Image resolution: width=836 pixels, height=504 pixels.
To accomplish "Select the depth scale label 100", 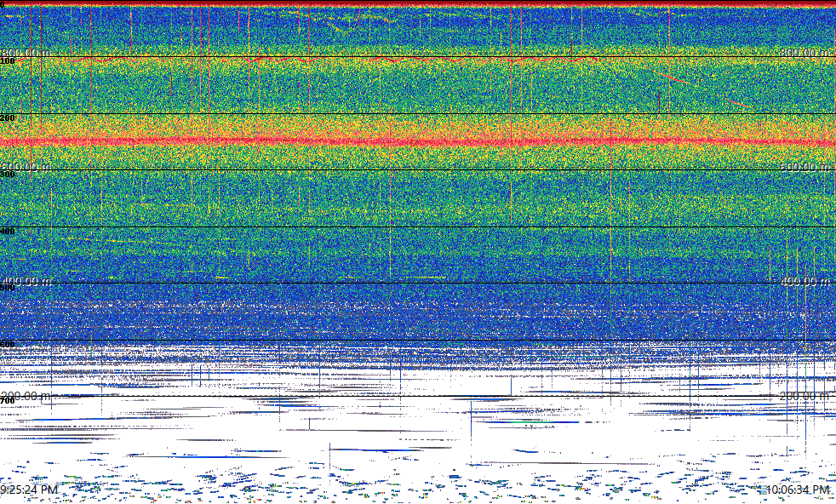I will click(8, 61).
